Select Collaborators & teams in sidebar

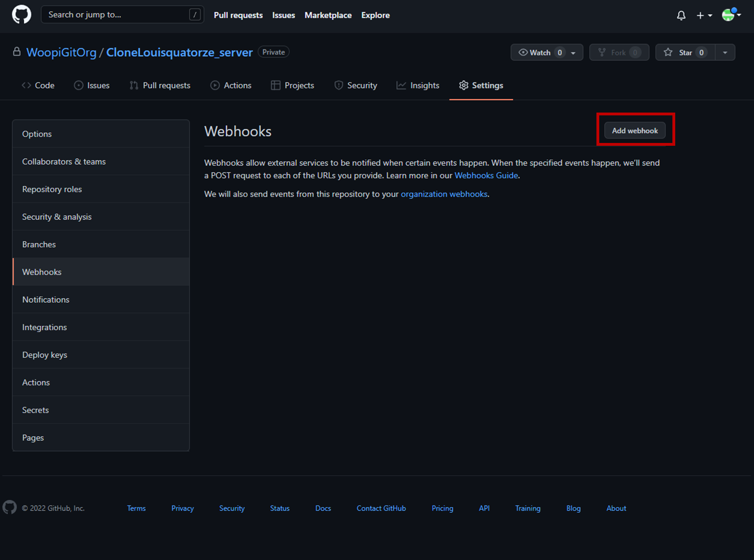coord(101,162)
